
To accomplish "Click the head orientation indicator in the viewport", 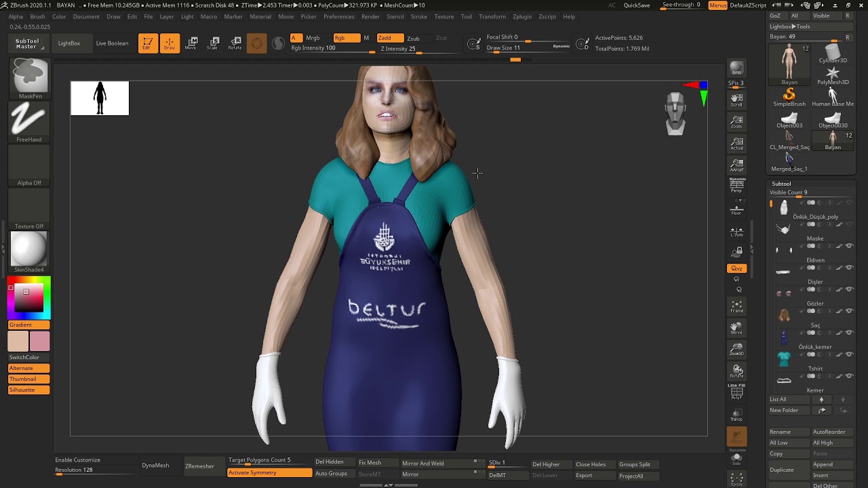I will point(675,115).
